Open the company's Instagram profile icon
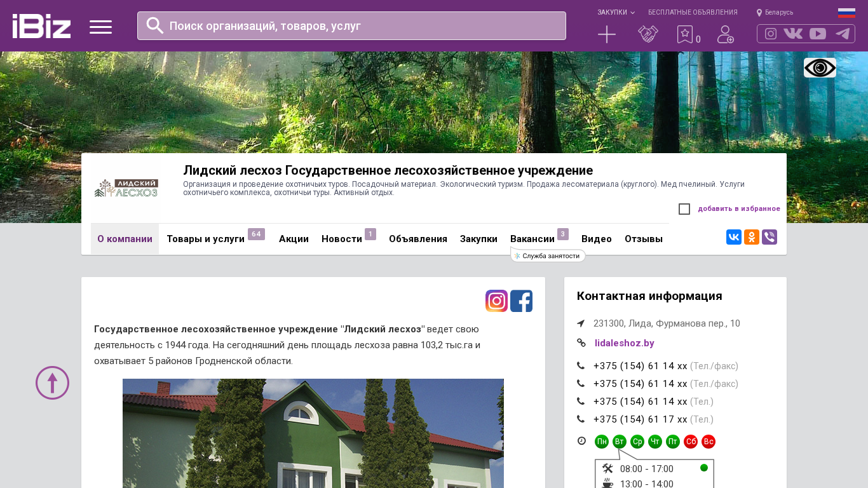This screenshot has width=868, height=488. tap(497, 301)
